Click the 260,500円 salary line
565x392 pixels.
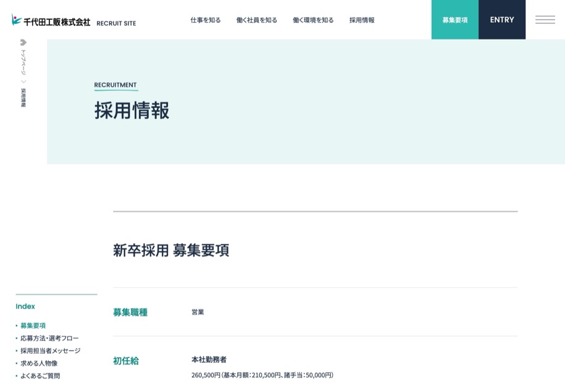262,375
